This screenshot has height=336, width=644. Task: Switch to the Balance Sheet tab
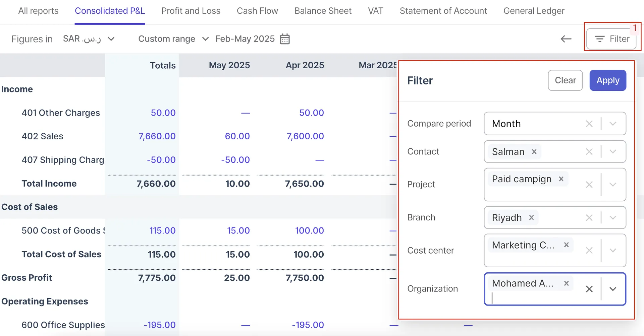point(323,11)
